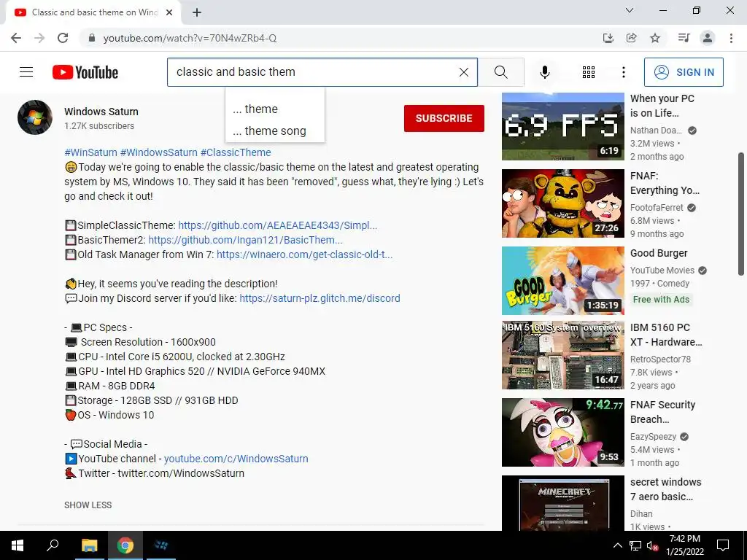Open #WindowsSaturn hashtag link
The width and height of the screenshot is (747, 560).
click(x=158, y=152)
